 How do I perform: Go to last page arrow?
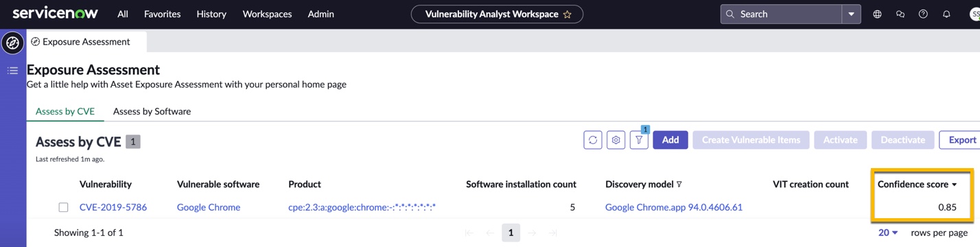point(552,233)
